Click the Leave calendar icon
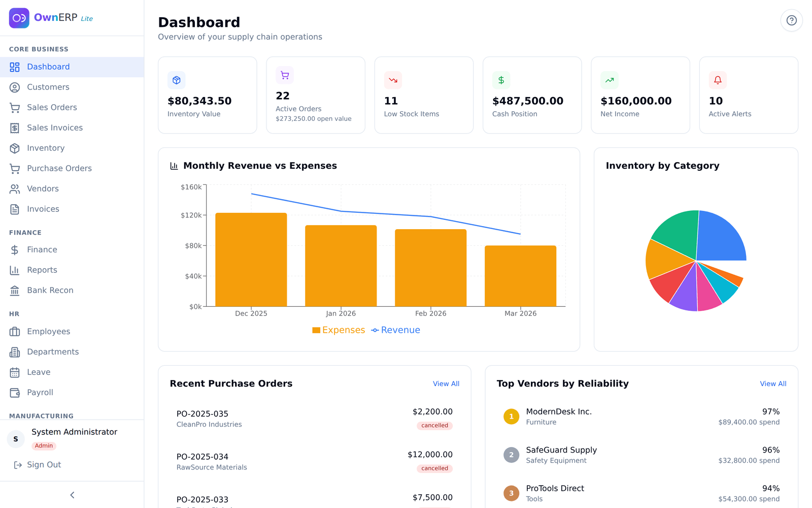The width and height of the screenshot is (812, 508). tap(15, 372)
